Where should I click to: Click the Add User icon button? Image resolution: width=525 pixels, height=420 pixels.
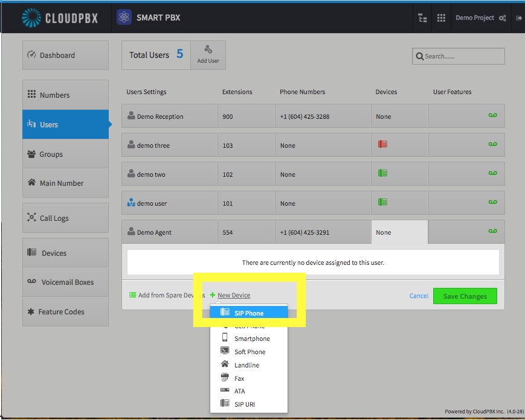click(x=208, y=55)
